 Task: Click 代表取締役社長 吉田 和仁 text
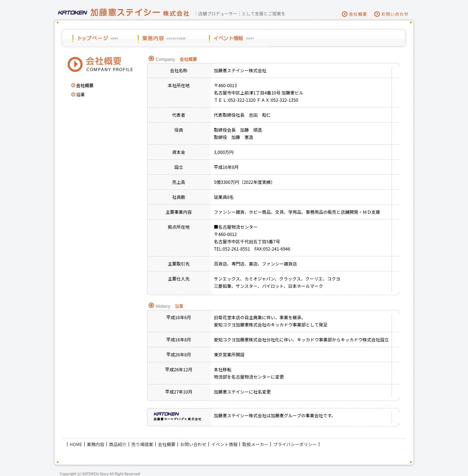(x=242, y=115)
